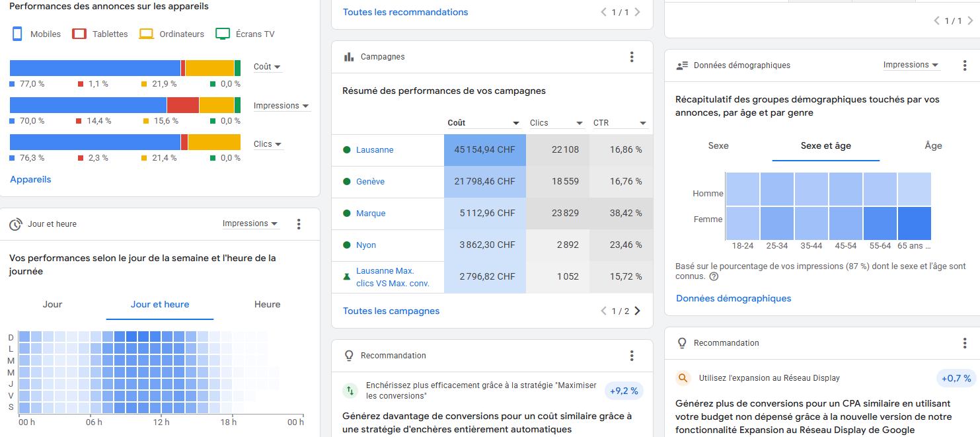The width and height of the screenshot is (980, 437).
Task: Click the +9,2 % recommendation badge
Action: [x=624, y=391]
